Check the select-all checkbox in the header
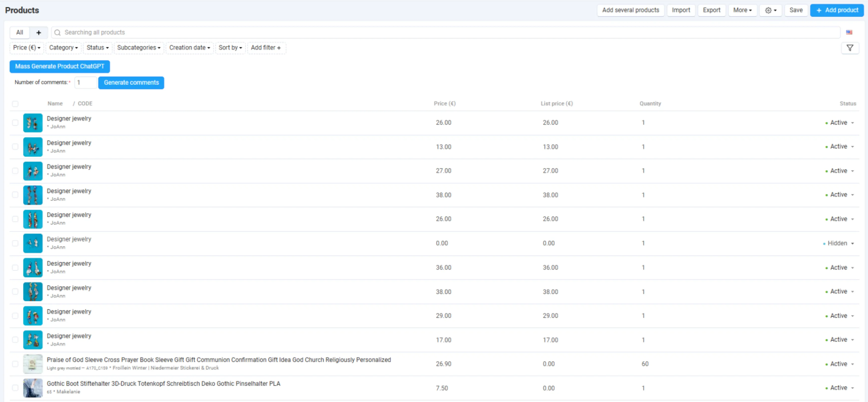The width and height of the screenshot is (868, 402). click(15, 104)
